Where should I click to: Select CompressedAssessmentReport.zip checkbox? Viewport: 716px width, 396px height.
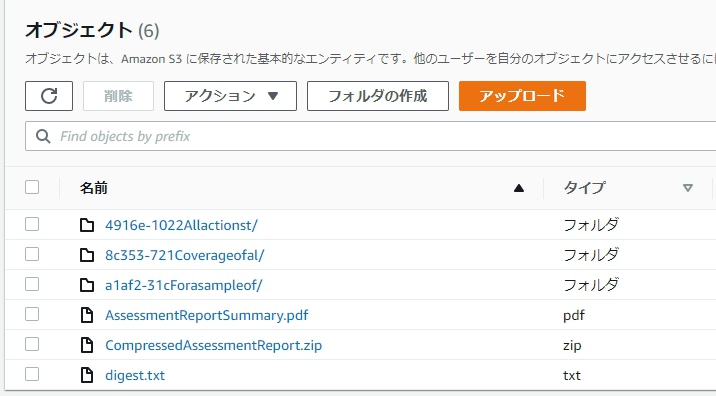pyautogui.click(x=32, y=344)
